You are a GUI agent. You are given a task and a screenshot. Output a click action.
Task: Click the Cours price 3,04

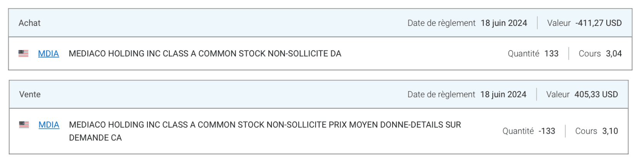coord(614,54)
